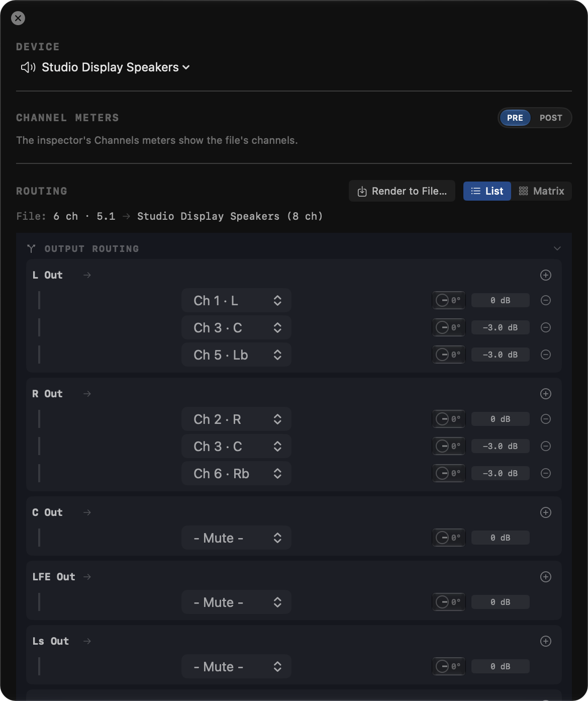Select the List routing view
This screenshot has height=701, width=588.
click(487, 191)
